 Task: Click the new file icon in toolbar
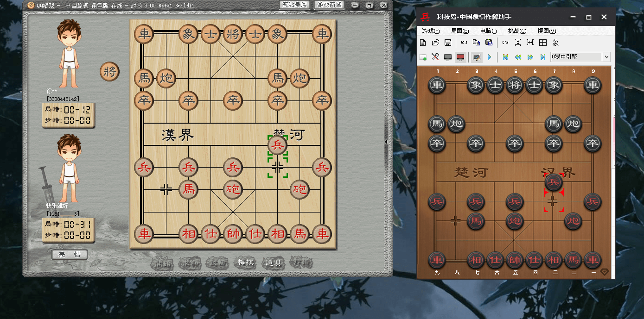click(x=423, y=43)
